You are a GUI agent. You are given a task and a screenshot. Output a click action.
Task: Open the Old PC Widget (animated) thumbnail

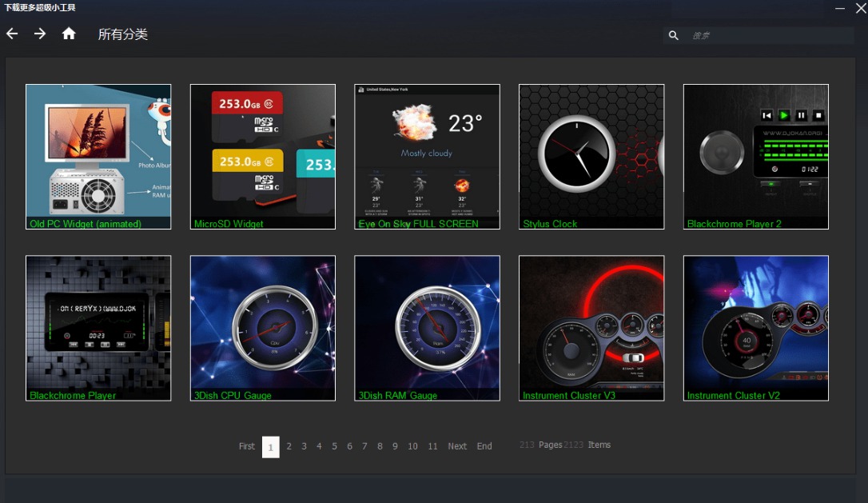(x=98, y=156)
